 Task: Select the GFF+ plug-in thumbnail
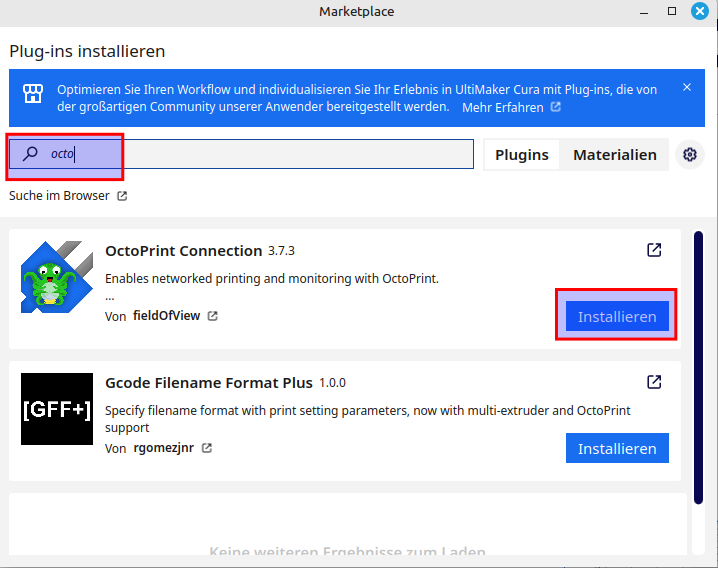point(57,409)
